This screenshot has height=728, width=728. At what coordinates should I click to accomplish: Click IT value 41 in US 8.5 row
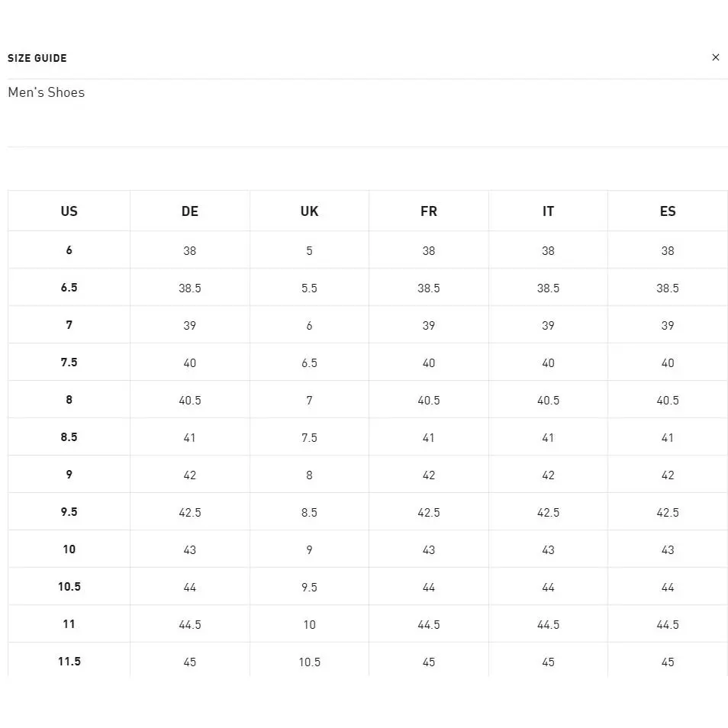point(549,438)
